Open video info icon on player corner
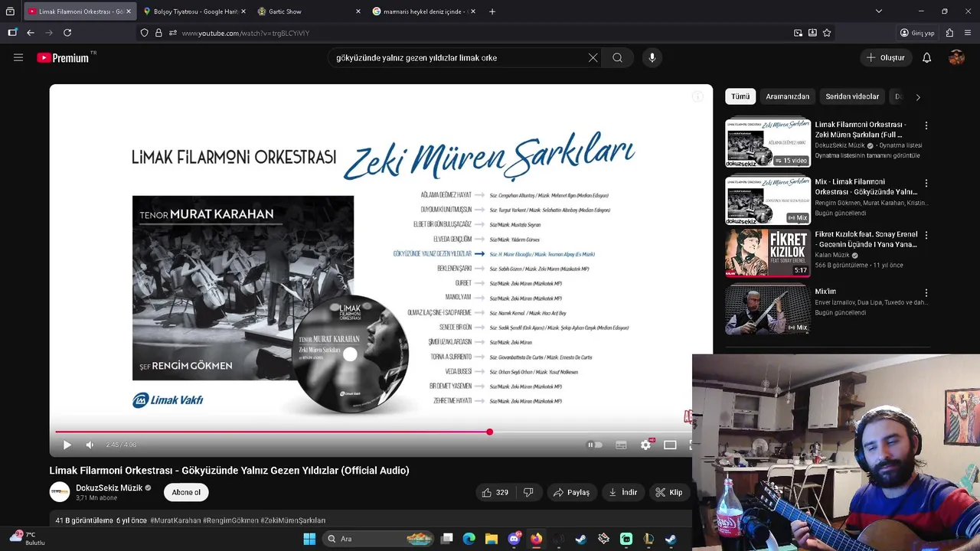 697,96
